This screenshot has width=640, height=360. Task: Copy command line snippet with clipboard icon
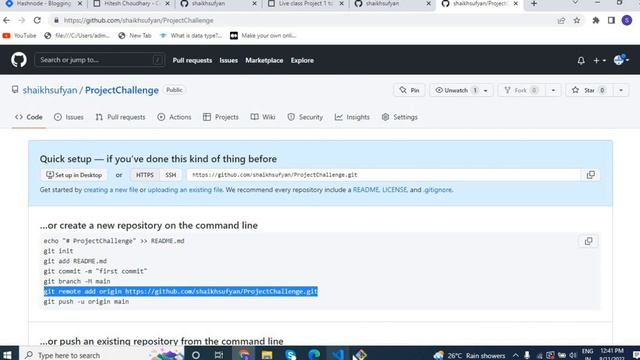pos(589,241)
